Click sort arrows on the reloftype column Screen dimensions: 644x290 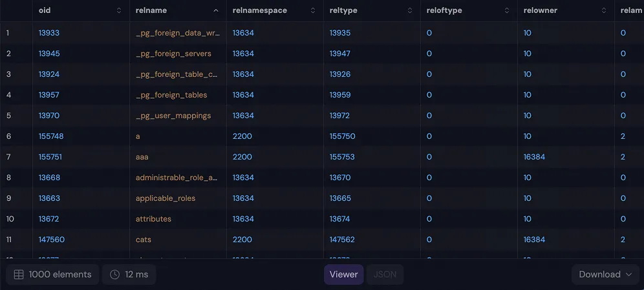(506, 10)
